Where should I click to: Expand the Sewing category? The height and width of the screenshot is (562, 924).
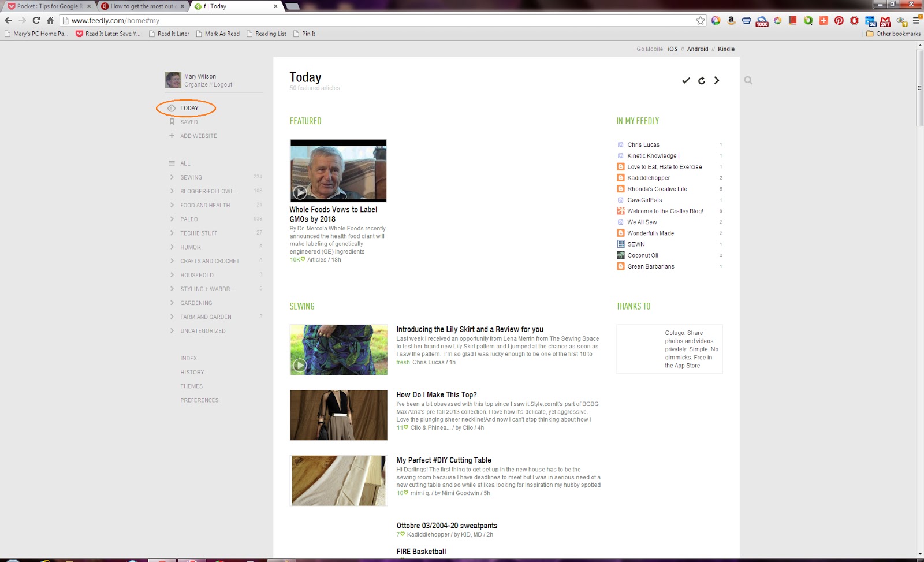tap(172, 177)
